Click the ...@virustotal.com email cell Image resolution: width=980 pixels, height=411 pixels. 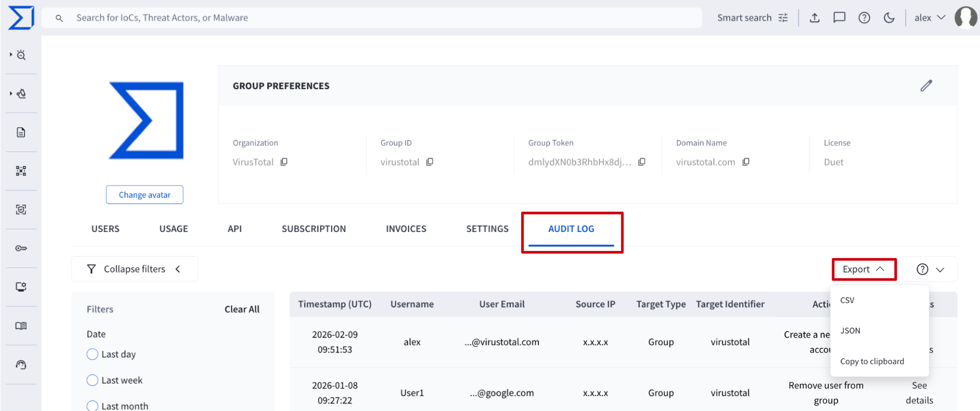pyautogui.click(x=502, y=342)
